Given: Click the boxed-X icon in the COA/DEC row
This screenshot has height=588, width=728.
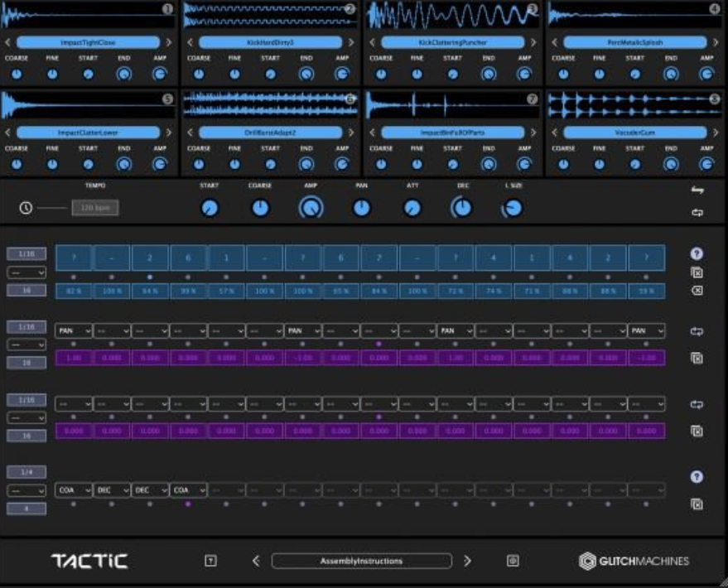Looking at the screenshot, I should [697, 504].
